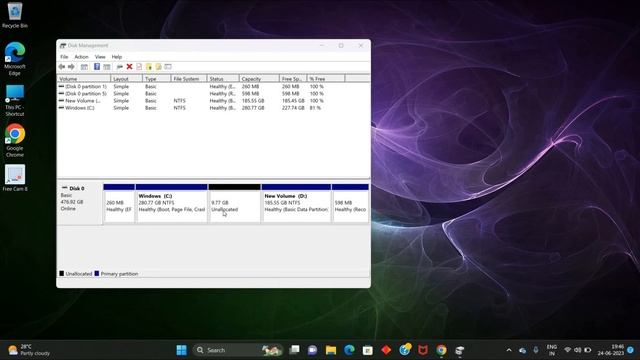Click the Forward arrow in Disk Management toolbar

tap(71, 67)
